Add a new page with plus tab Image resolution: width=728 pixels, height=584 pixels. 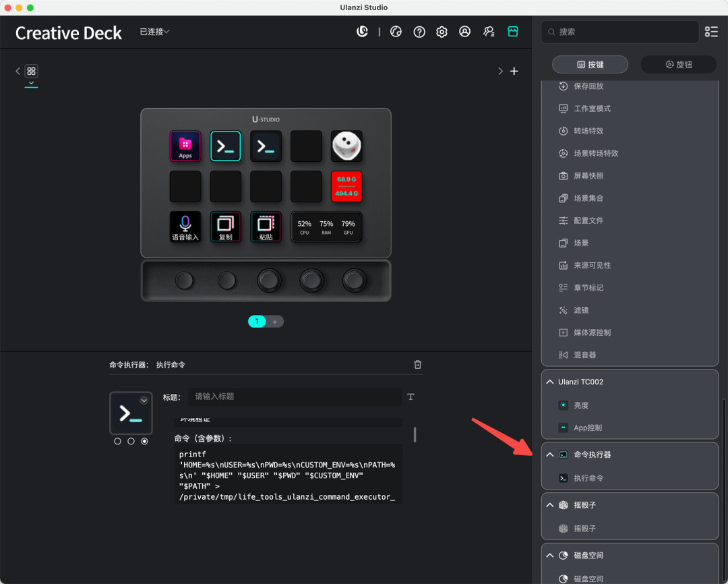275,322
